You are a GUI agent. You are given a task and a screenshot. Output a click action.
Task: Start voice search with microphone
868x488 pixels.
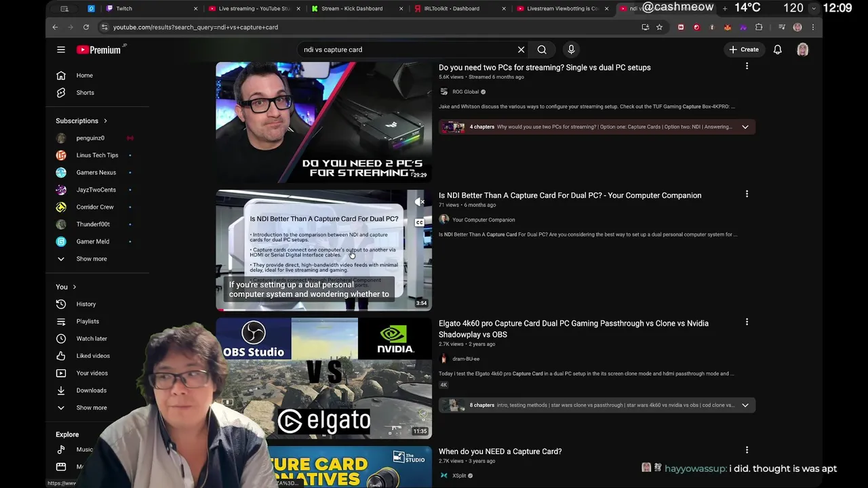point(571,49)
